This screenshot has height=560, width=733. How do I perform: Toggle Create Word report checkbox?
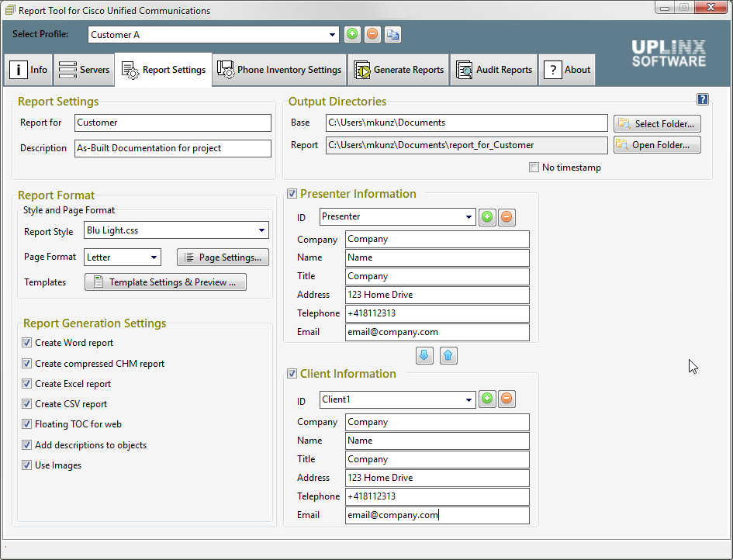click(26, 343)
